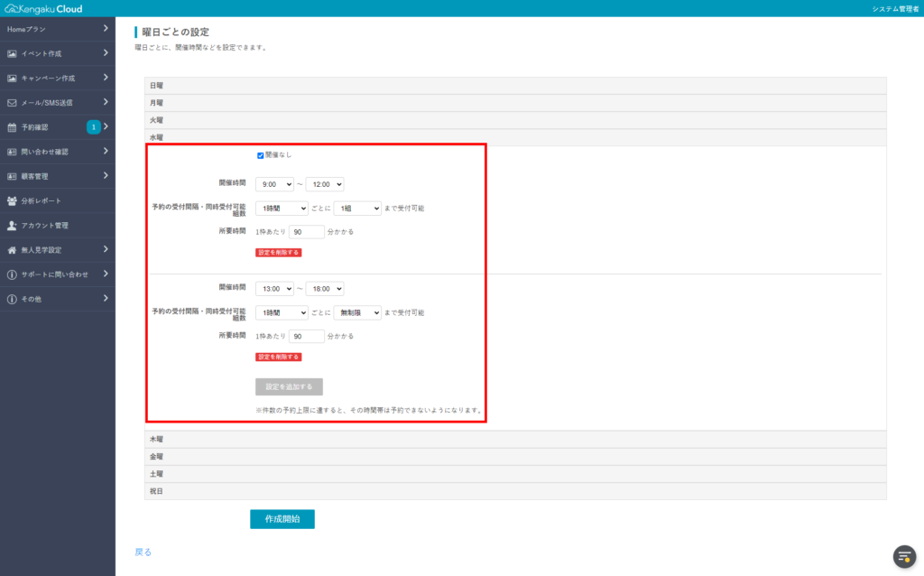924x576 pixels.
Task: Expand the 無人見学設定 chevron
Action: click(106, 249)
